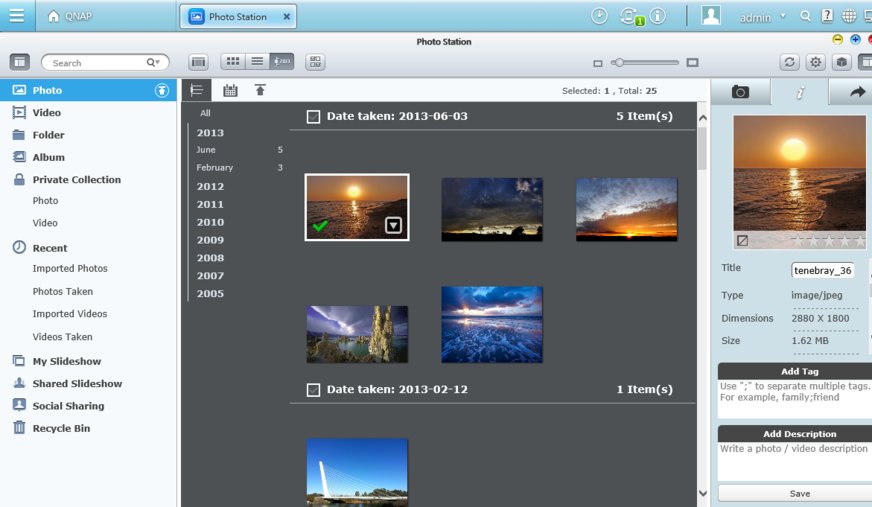Click the refresh icon in toolbar
Viewport: 872px width, 507px height.
[790, 62]
